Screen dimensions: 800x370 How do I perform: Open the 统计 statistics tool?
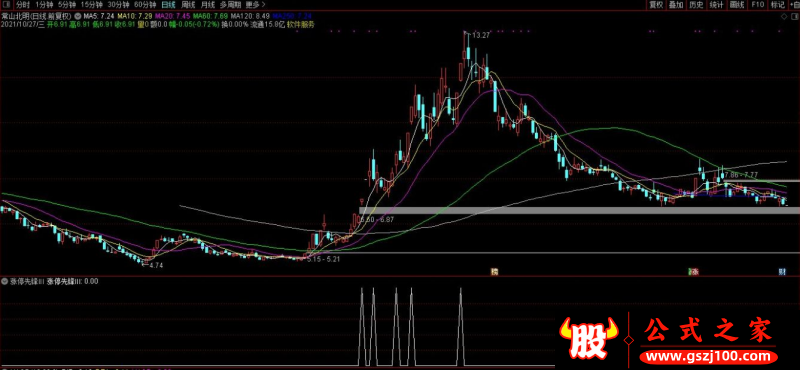(x=717, y=5)
